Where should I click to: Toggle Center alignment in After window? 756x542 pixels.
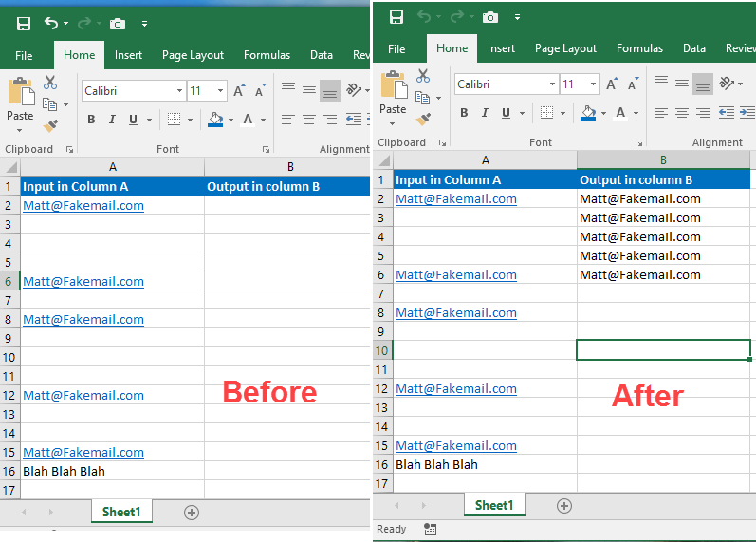coord(682,113)
